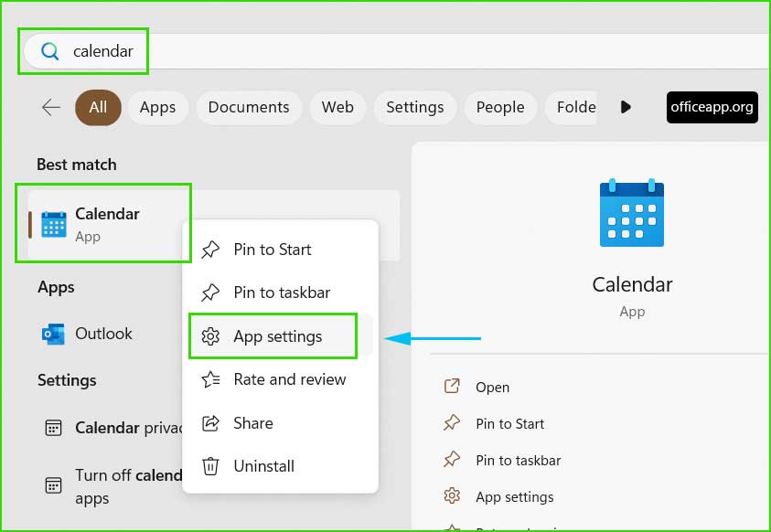The image size is (771, 532).
Task: Switch to the People filter tab
Action: click(500, 107)
